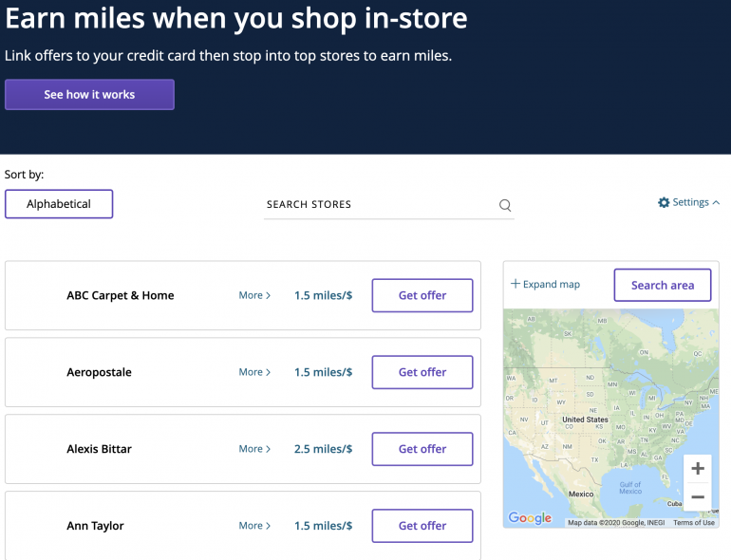731x560 pixels.
Task: Get offer for ABC Carpet & Home
Action: click(422, 295)
